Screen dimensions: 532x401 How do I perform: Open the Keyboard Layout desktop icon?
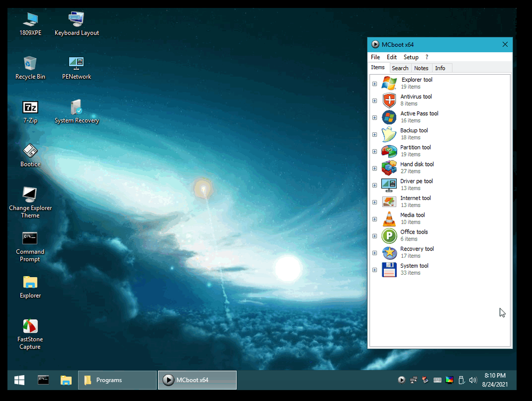point(77,24)
